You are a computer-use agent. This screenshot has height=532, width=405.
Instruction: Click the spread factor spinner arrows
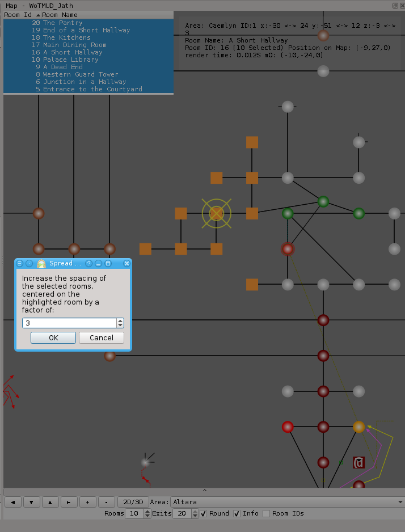pyautogui.click(x=120, y=323)
